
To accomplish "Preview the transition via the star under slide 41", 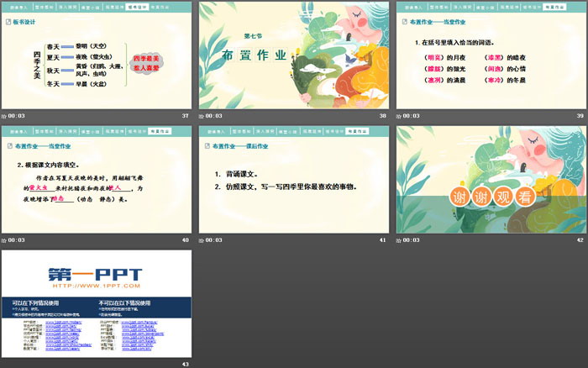I will coord(202,240).
